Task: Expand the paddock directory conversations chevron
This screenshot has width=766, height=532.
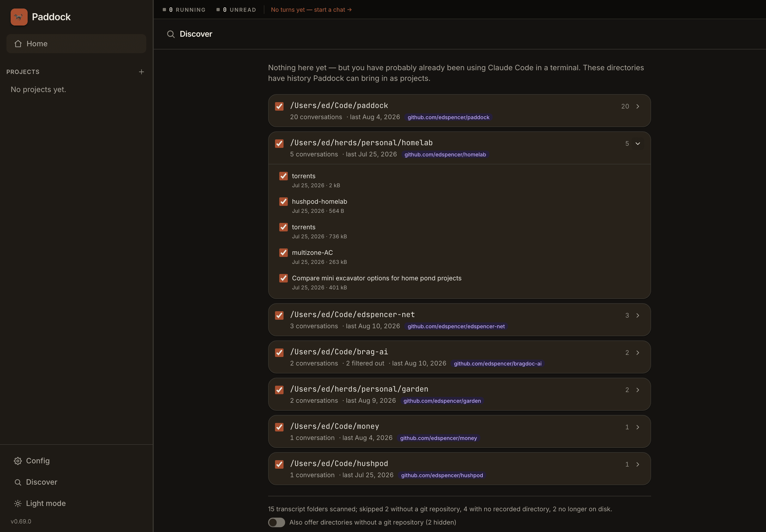Action: pos(637,106)
